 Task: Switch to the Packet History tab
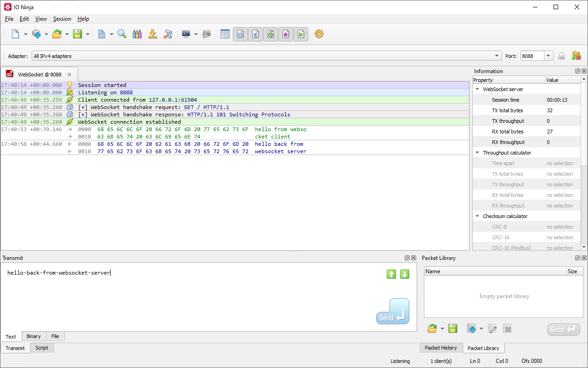[441, 348]
